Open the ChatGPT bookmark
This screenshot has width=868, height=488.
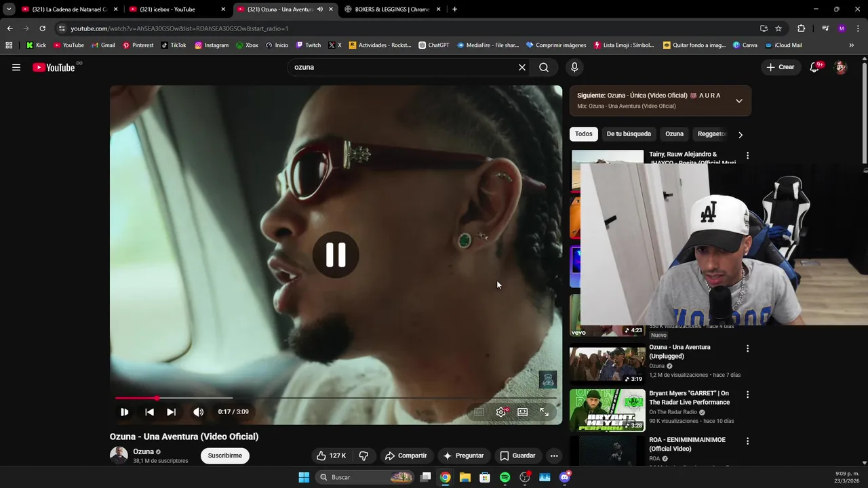433,45
